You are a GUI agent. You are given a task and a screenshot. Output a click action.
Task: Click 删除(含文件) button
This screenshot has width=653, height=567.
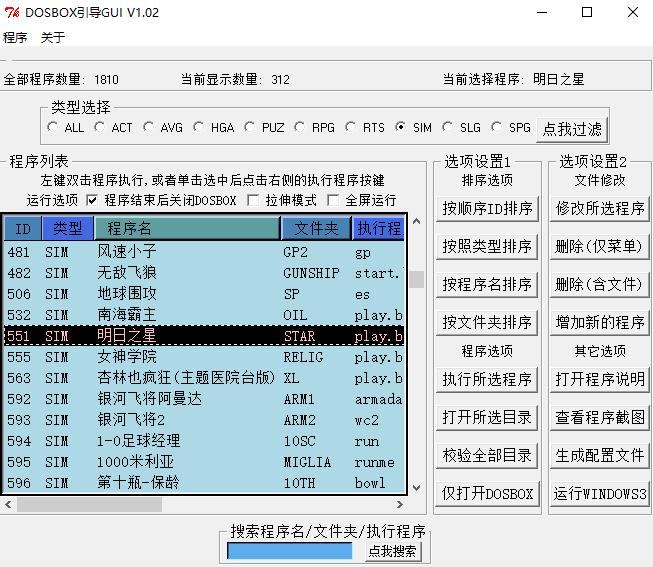pyautogui.click(x=600, y=285)
